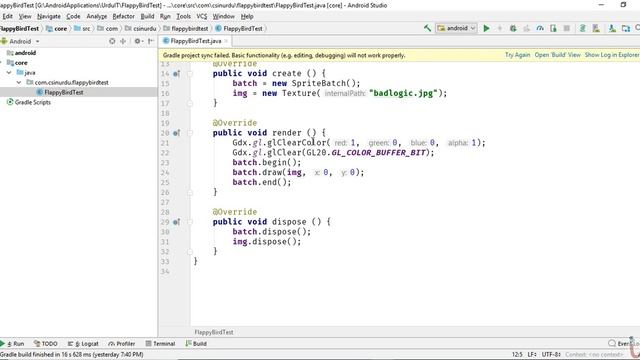
Task: Open the Project Structure icon
Action: (626, 28)
